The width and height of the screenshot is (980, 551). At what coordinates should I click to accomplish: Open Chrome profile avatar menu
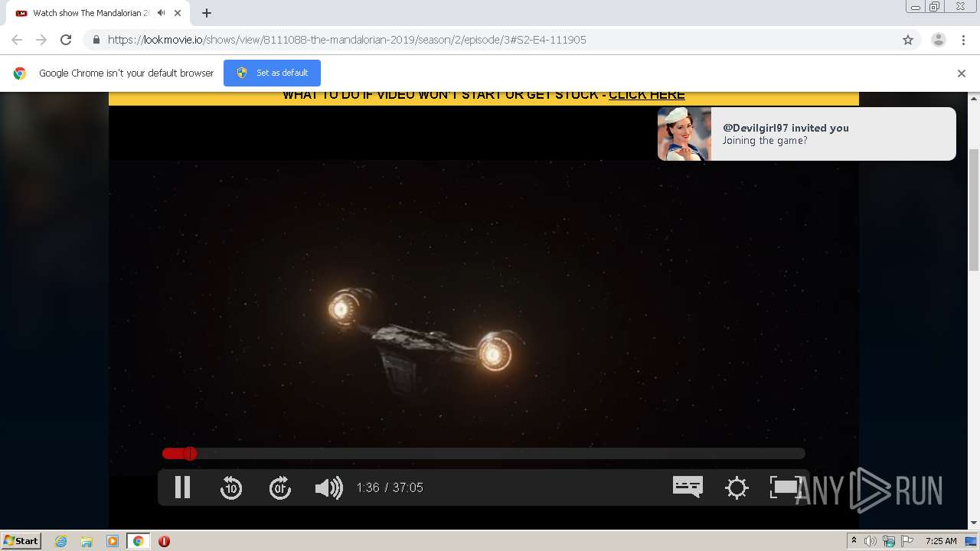pyautogui.click(x=939, y=40)
